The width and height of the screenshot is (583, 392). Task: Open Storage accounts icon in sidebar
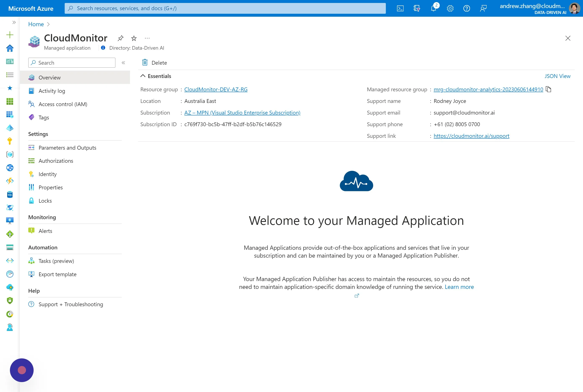tap(10, 247)
